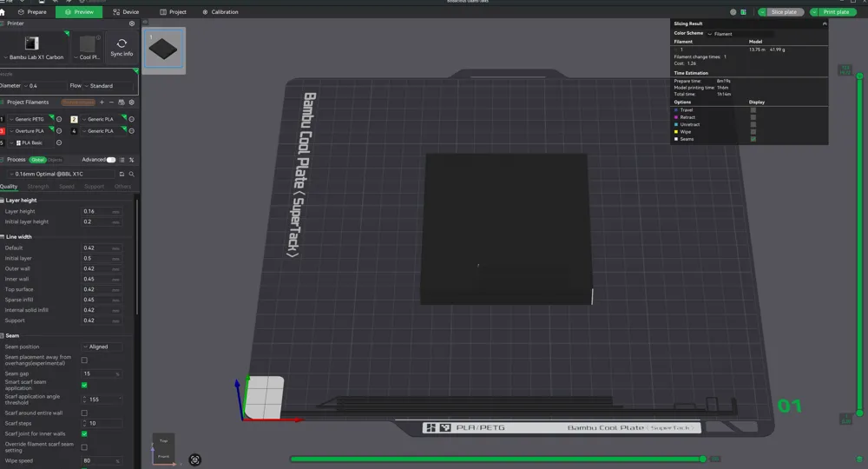
Task: Click the home icon
Action: [3, 11]
